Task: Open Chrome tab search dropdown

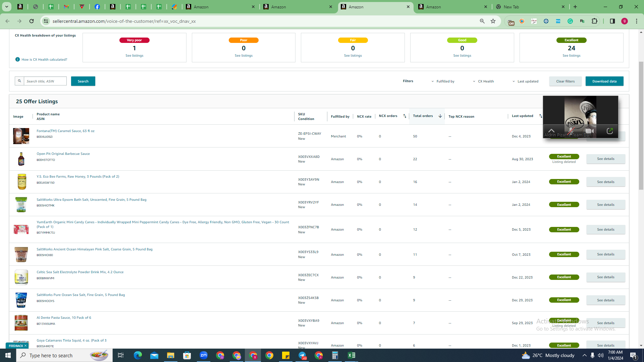Action: point(6,7)
